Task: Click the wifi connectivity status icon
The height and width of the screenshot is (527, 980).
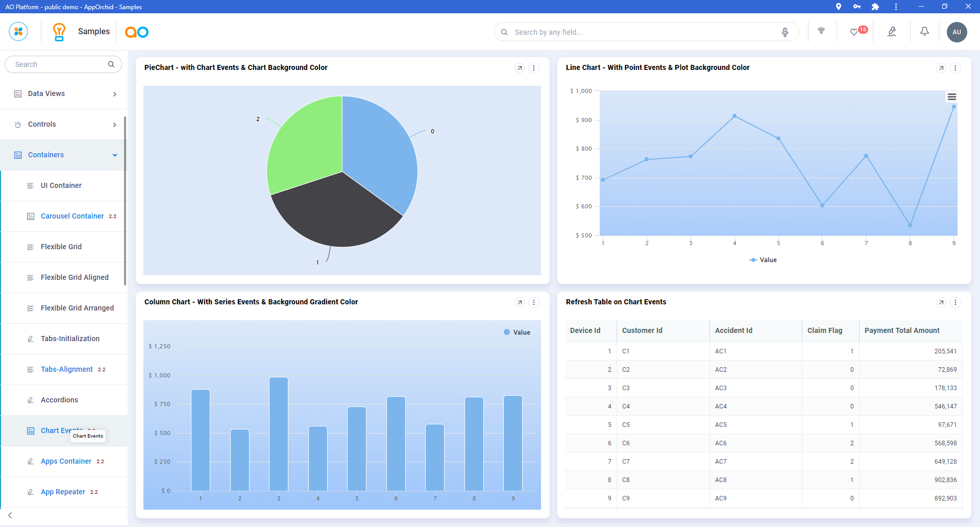Action: pyautogui.click(x=821, y=31)
